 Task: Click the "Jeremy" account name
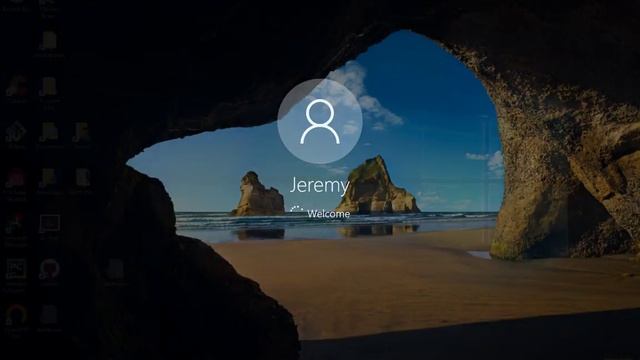click(x=320, y=186)
